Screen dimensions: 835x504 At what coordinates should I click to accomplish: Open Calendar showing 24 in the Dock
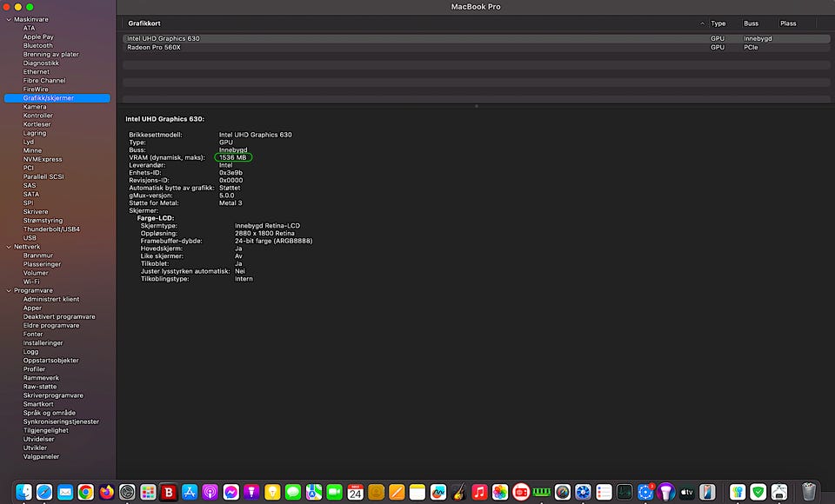pos(355,493)
